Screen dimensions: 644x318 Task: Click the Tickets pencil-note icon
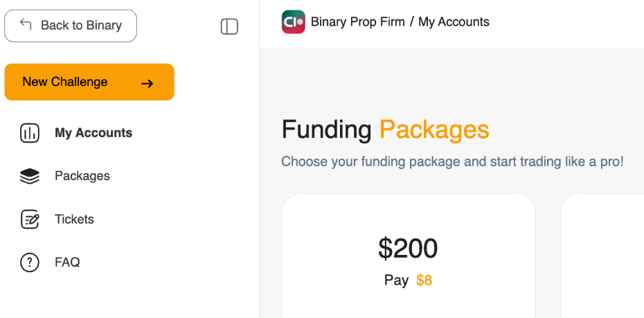pyautogui.click(x=30, y=220)
